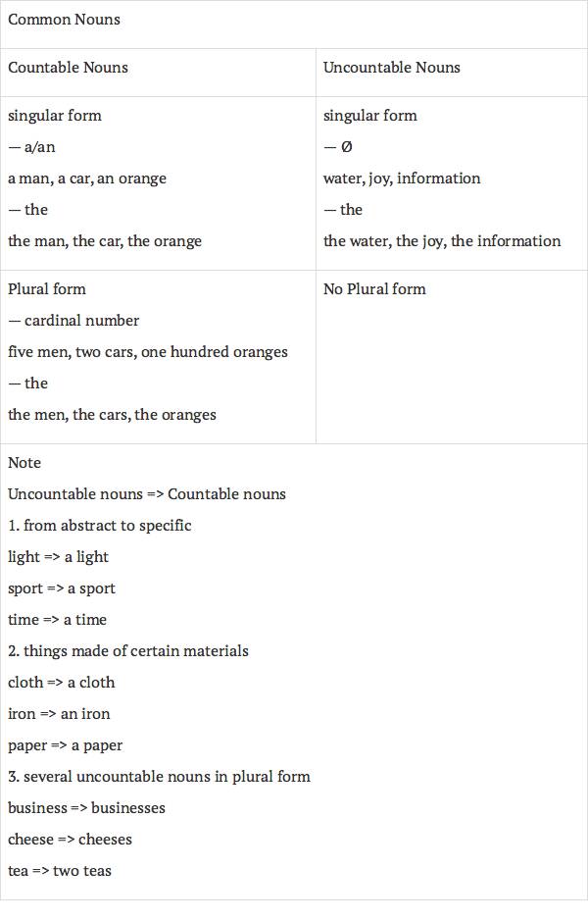Click "the water, the joy, the information" text
Image resolution: width=588 pixels, height=920 pixels.
442,241
